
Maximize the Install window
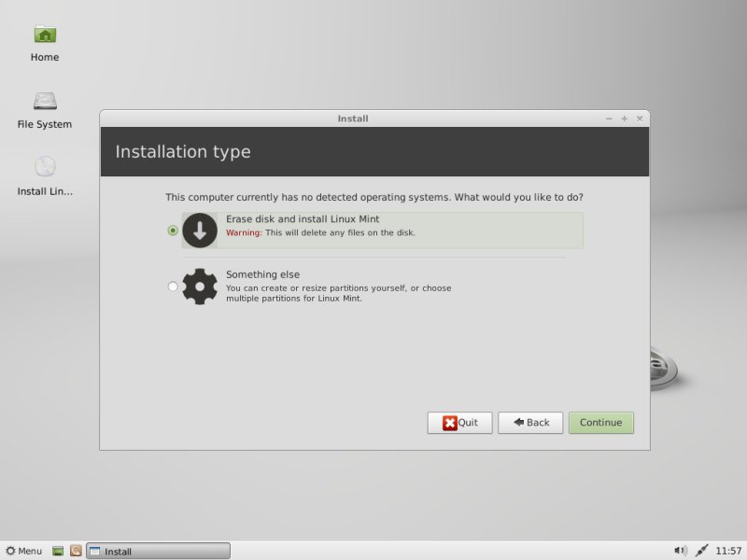tap(624, 119)
